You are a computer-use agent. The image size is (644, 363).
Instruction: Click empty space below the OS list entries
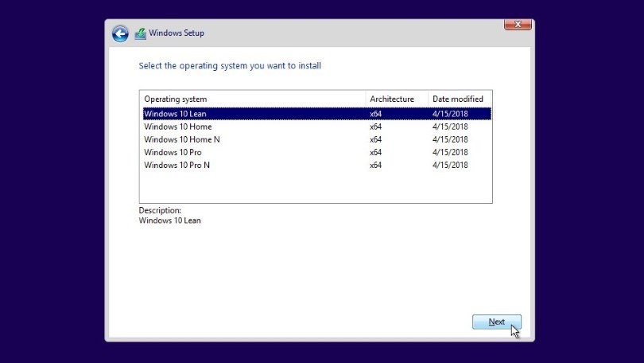point(315,186)
